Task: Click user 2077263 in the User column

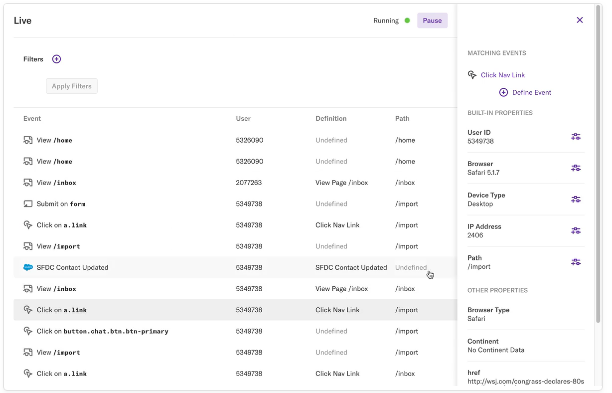Action: pyautogui.click(x=249, y=183)
